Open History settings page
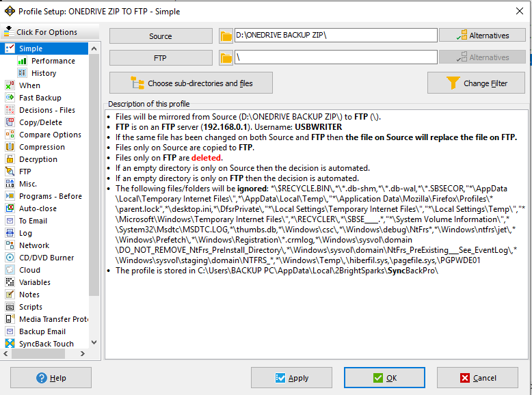532x395 pixels. pos(44,73)
